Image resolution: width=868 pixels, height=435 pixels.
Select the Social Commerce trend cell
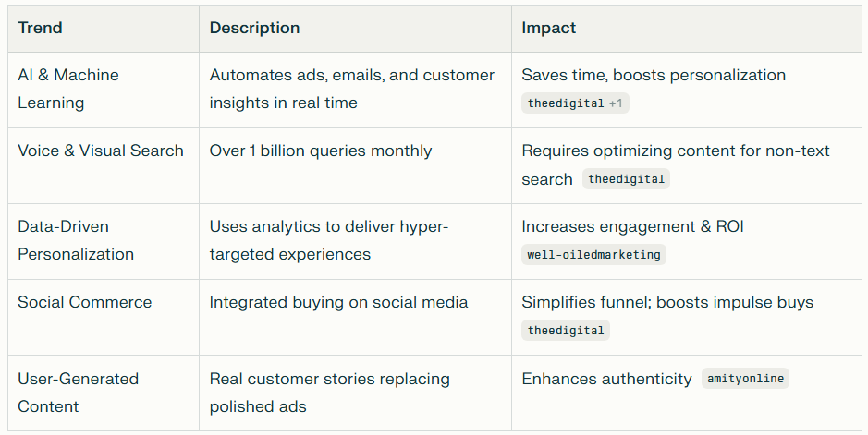point(85,302)
